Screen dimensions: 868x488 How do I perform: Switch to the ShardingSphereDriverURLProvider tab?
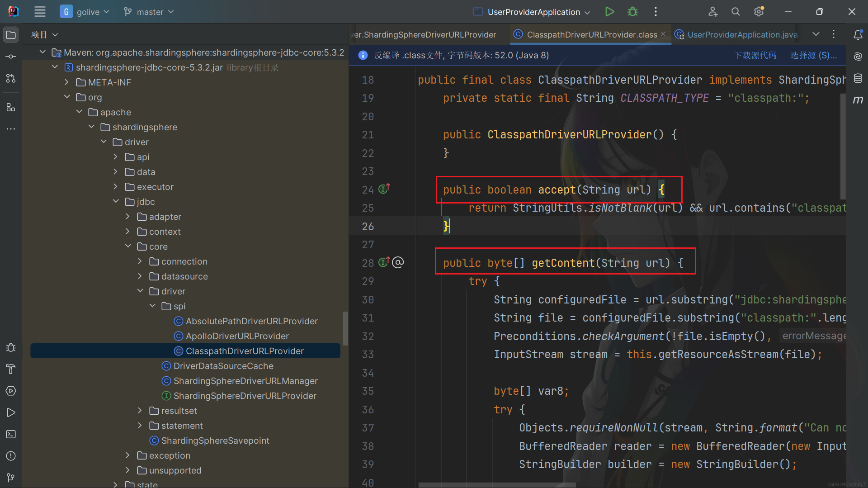(x=425, y=35)
